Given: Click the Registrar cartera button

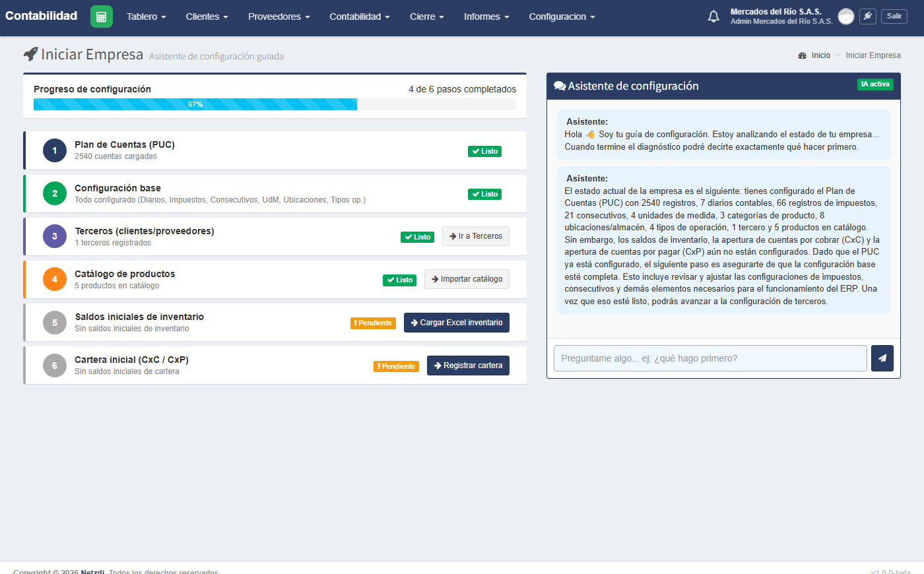Looking at the screenshot, I should coord(468,366).
